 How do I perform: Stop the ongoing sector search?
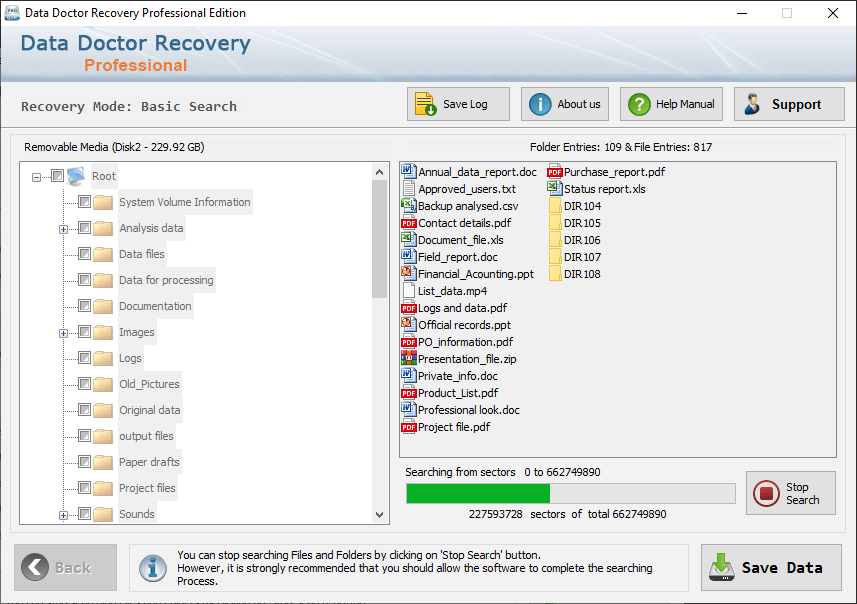[x=791, y=493]
